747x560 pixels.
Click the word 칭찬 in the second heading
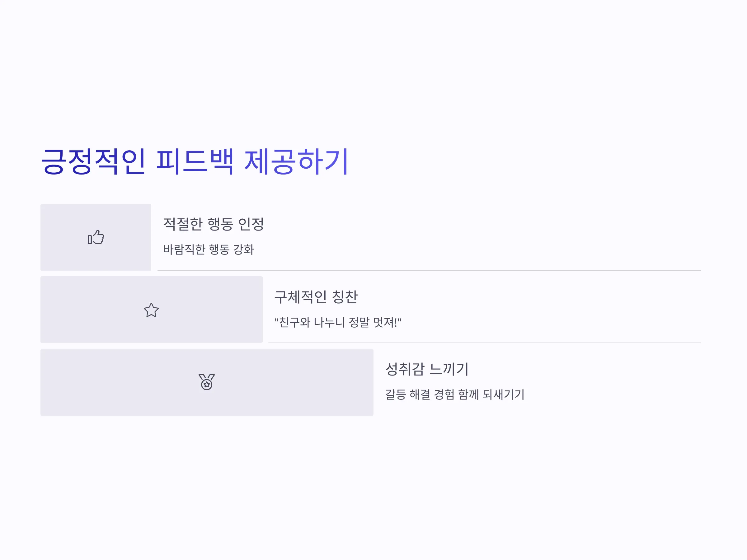click(345, 297)
